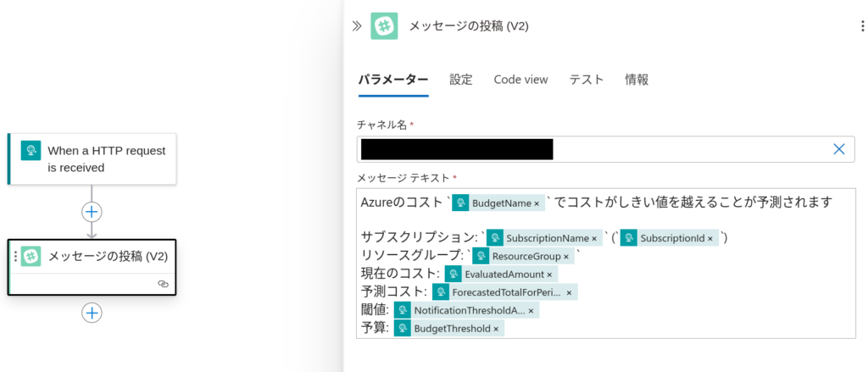Screen dimensions: 868x372
Task: Click the ResourceGroup dynamic content token
Action: click(x=523, y=256)
